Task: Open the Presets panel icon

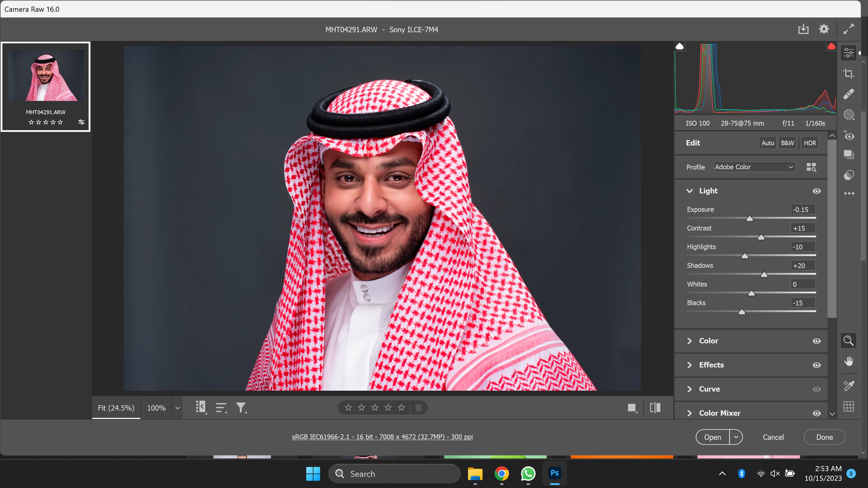Action: pos(848,175)
